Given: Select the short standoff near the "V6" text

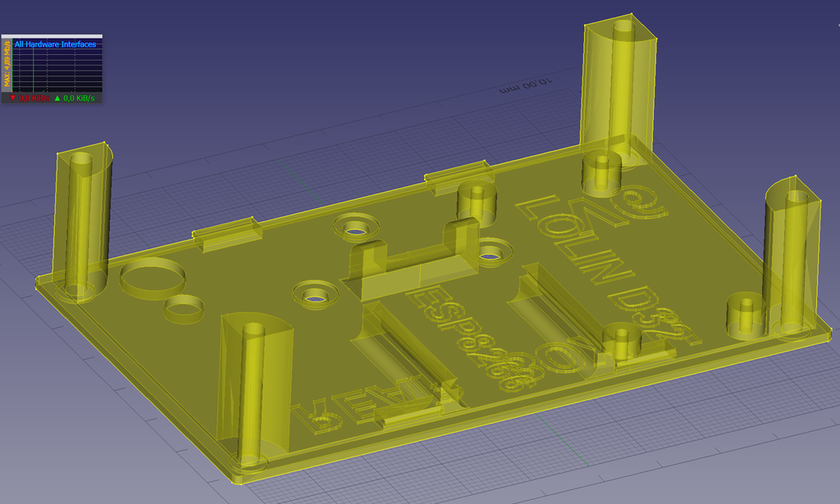Looking at the screenshot, I should (601, 173).
